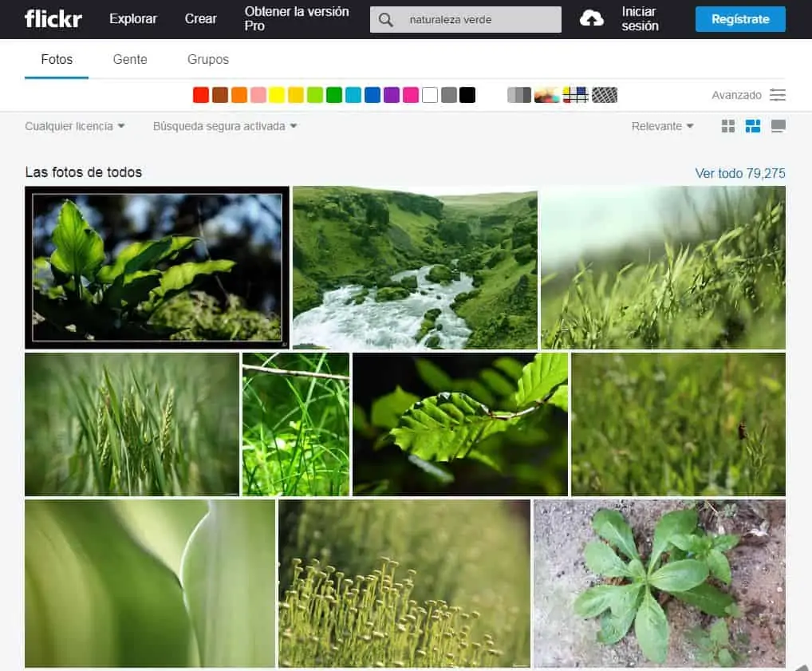Click the Avanzado text link
The height and width of the screenshot is (671, 812).
point(736,95)
